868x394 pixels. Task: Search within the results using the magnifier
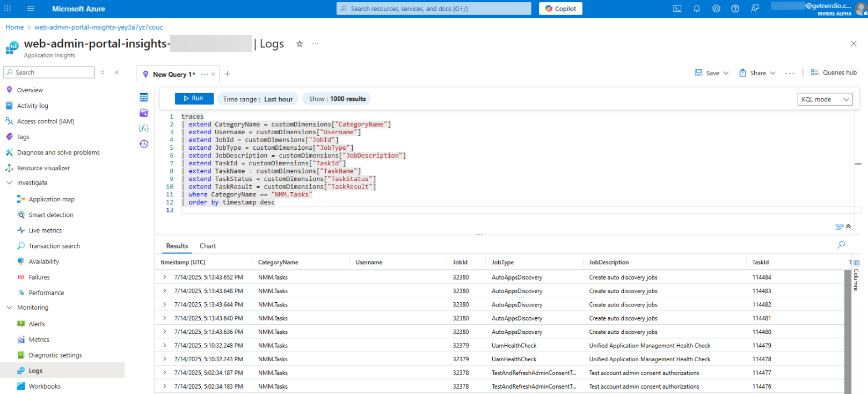[x=841, y=245]
